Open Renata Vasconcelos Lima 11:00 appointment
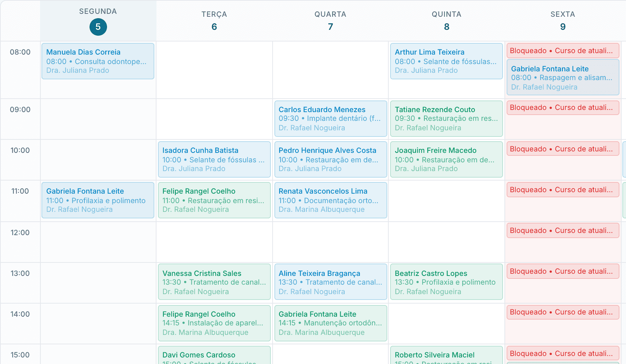 pyautogui.click(x=330, y=200)
